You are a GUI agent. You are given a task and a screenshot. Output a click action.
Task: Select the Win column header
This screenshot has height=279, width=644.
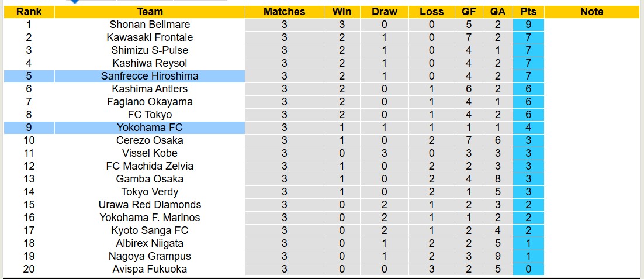[342, 12]
